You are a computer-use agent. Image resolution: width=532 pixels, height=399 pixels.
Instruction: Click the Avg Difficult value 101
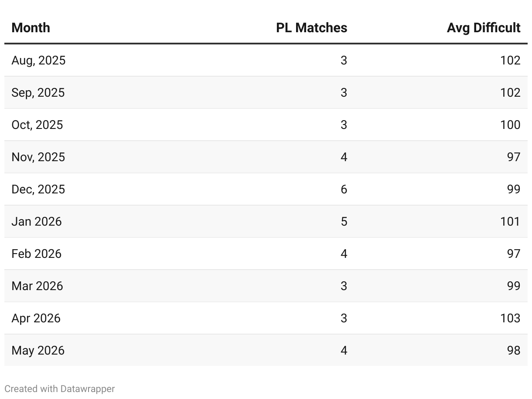coord(510,221)
